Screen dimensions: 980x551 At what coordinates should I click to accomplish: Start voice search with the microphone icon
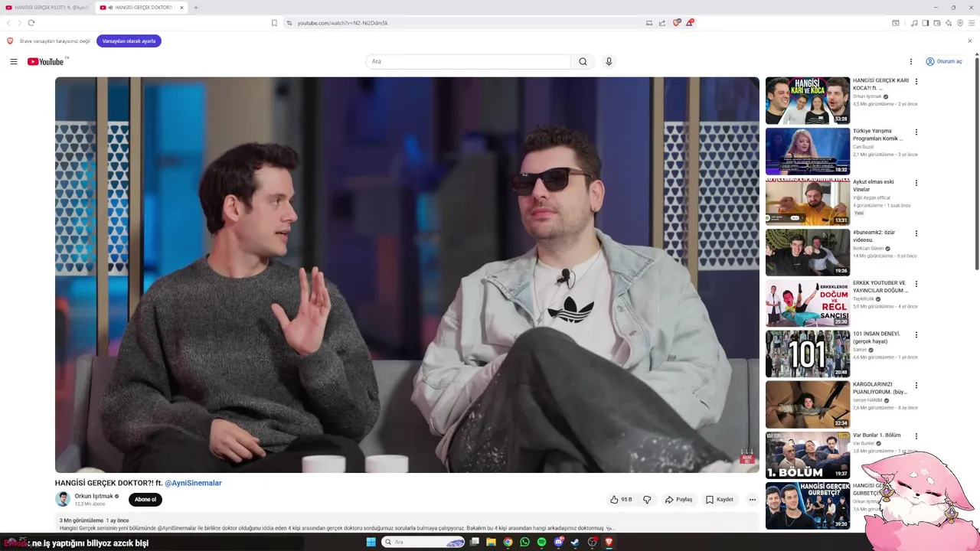[609, 61]
